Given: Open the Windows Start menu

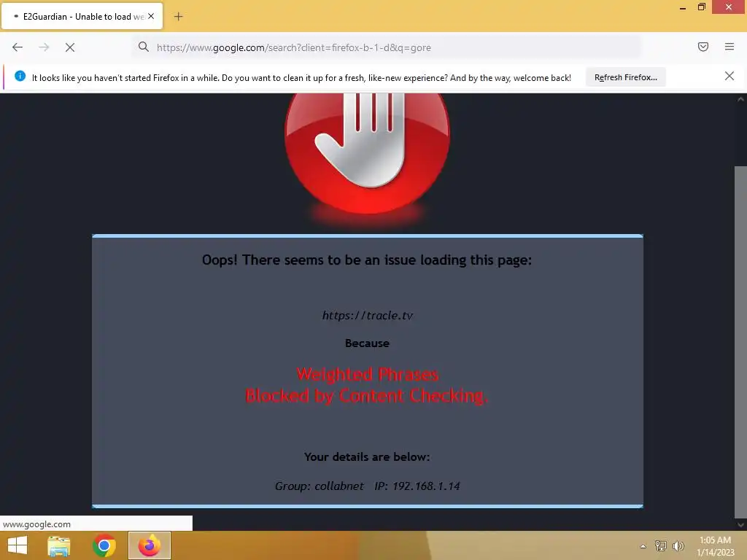Looking at the screenshot, I should tap(18, 545).
